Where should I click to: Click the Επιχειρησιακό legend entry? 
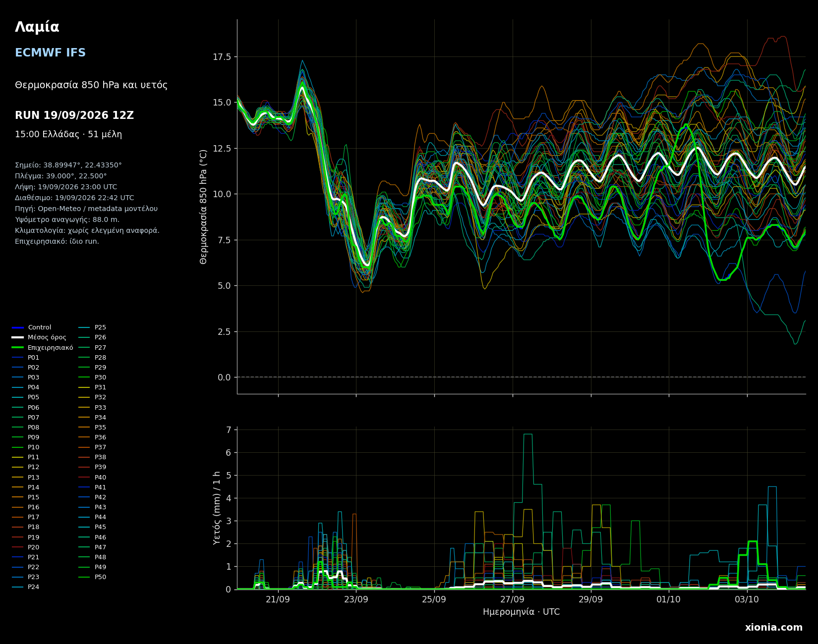pyautogui.click(x=43, y=348)
